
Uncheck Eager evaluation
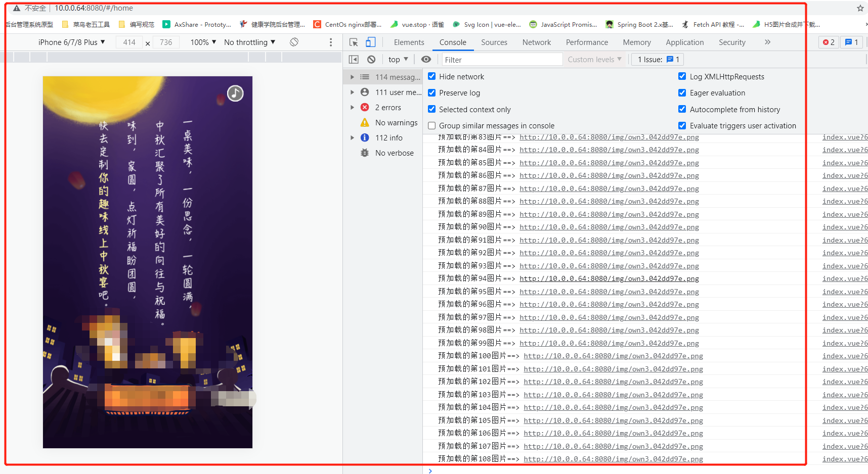pyautogui.click(x=682, y=92)
